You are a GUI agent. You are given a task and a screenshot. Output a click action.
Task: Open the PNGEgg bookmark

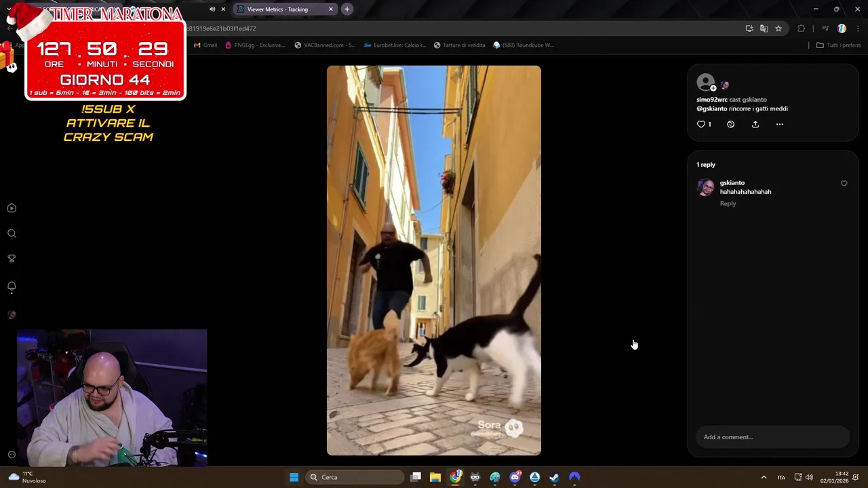tap(254, 45)
